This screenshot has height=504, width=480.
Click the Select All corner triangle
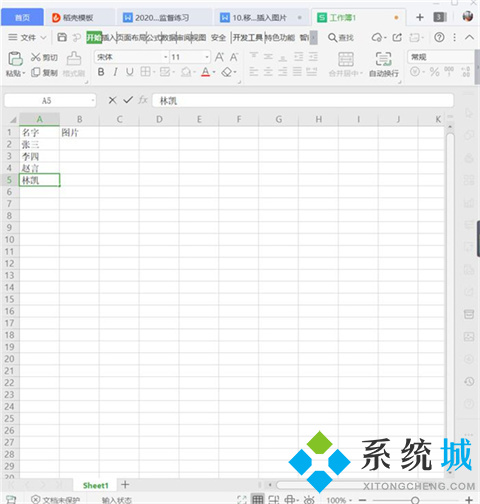tap(13, 119)
